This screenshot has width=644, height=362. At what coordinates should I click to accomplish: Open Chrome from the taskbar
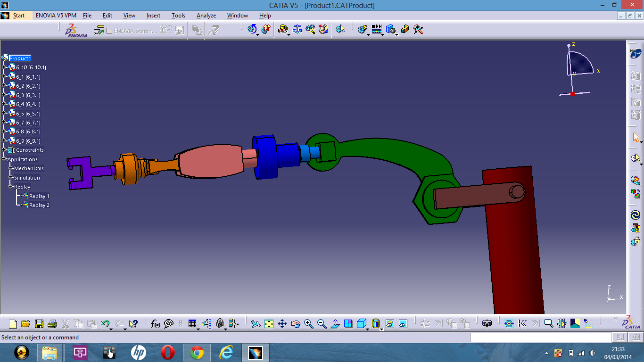pyautogui.click(x=197, y=353)
